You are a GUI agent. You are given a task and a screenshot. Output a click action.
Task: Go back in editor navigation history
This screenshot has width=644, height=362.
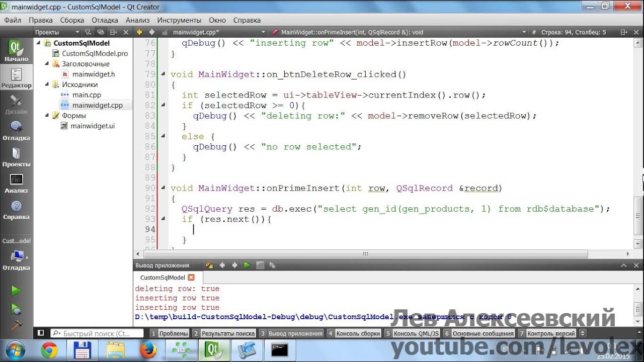pyautogui.click(x=139, y=32)
